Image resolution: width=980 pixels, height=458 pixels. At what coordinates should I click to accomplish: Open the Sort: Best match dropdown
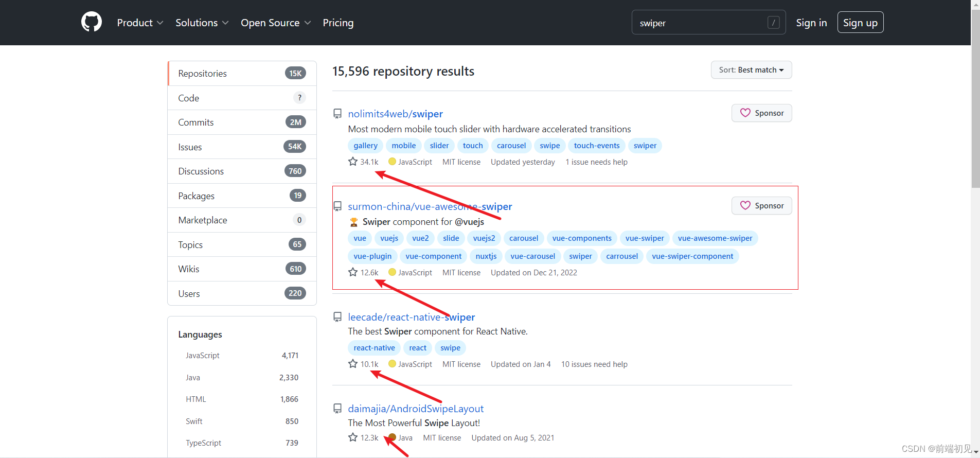[x=751, y=70]
